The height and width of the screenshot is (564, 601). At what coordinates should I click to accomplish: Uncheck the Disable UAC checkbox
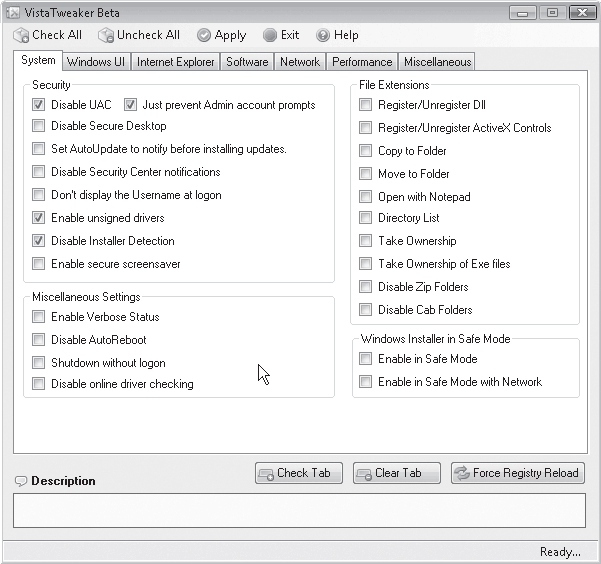coord(38,105)
